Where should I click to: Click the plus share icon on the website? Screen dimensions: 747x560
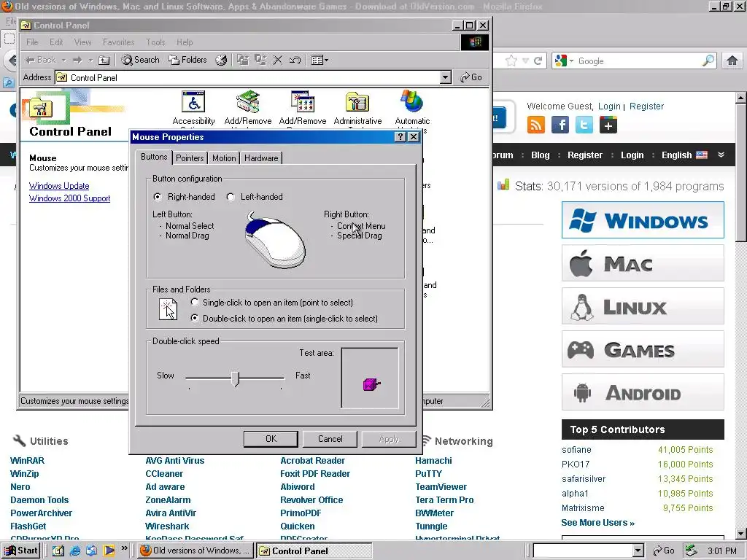point(608,125)
